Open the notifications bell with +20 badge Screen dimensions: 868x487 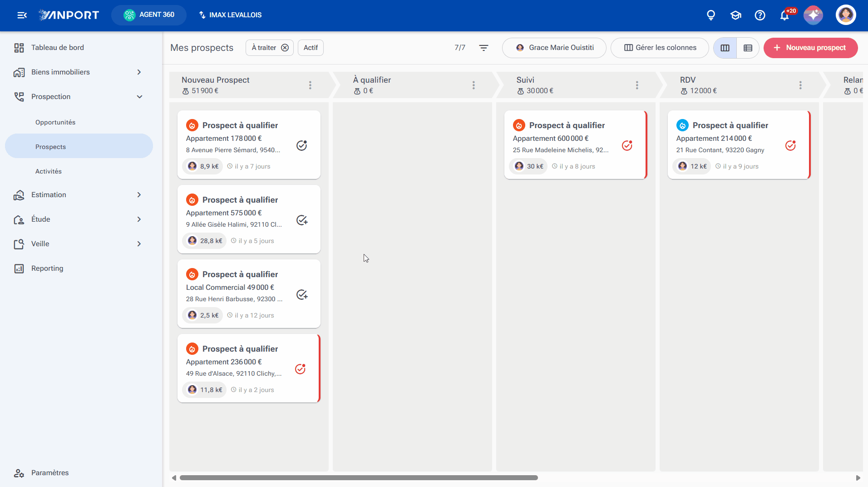pos(785,15)
